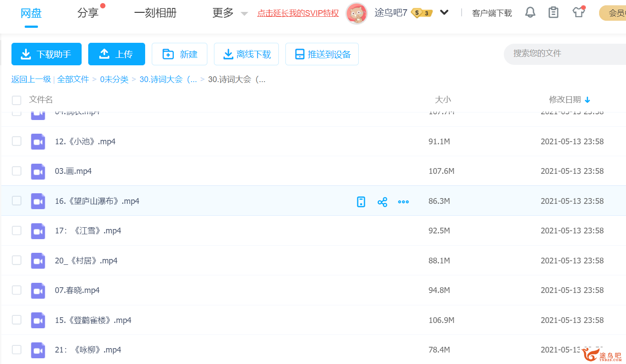Click the 会员 gold button
626x364 pixels.
point(612,13)
